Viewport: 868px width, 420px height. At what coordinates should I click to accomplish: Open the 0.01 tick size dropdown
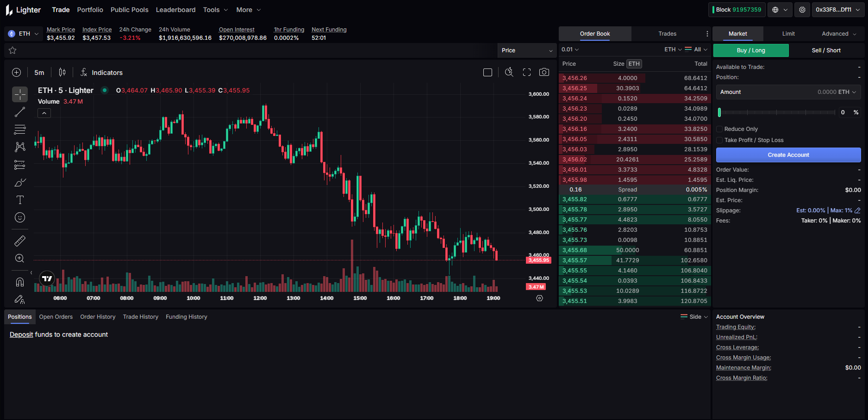(570, 49)
